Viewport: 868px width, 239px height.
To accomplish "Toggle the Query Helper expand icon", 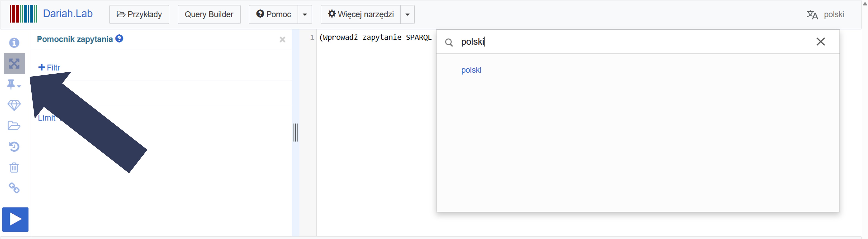I will pyautogui.click(x=14, y=64).
